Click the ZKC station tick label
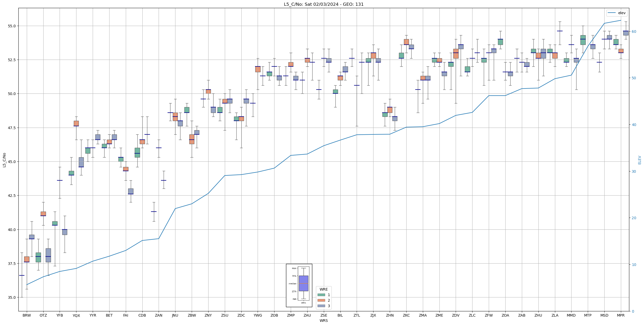The height and width of the screenshot is (325, 644). [x=406, y=315]
